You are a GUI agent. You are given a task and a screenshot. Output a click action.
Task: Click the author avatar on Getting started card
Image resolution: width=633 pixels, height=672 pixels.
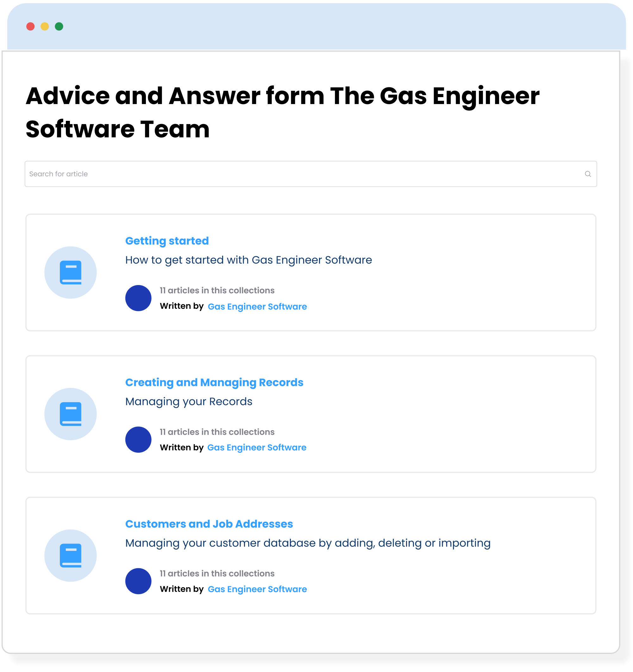tap(138, 298)
